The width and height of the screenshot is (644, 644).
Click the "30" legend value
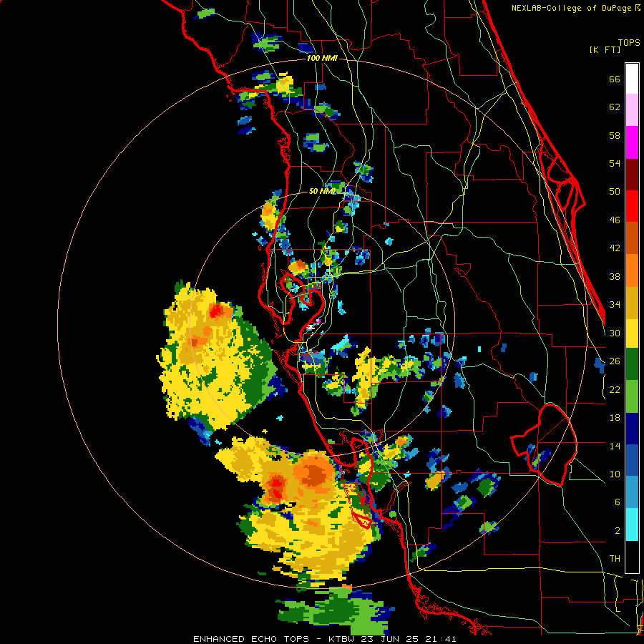click(615, 333)
